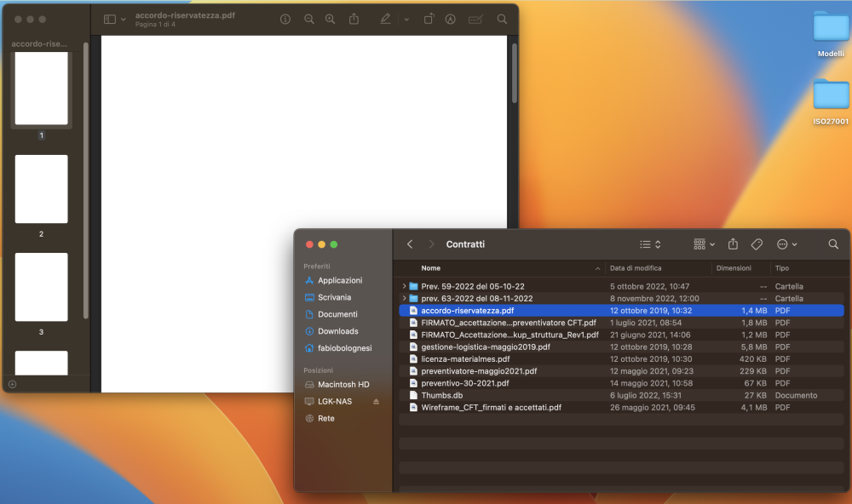
Task: Open Finder action ellipsis menu
Action: (786, 244)
